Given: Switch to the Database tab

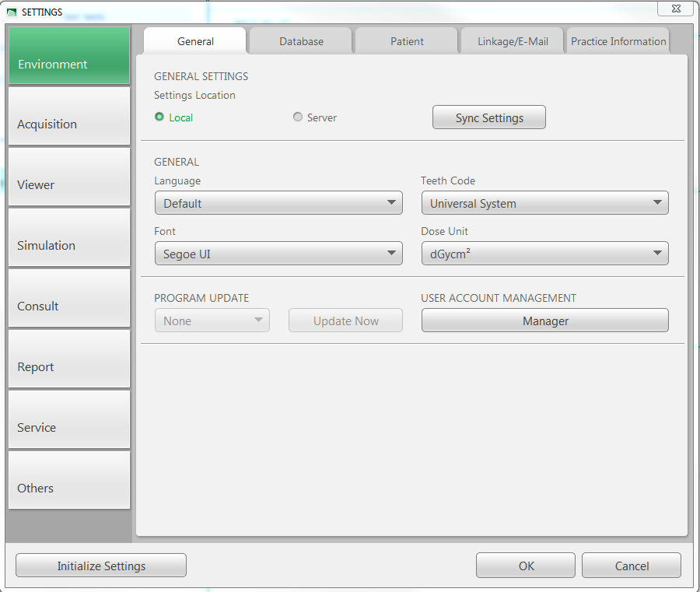Looking at the screenshot, I should 301,41.
